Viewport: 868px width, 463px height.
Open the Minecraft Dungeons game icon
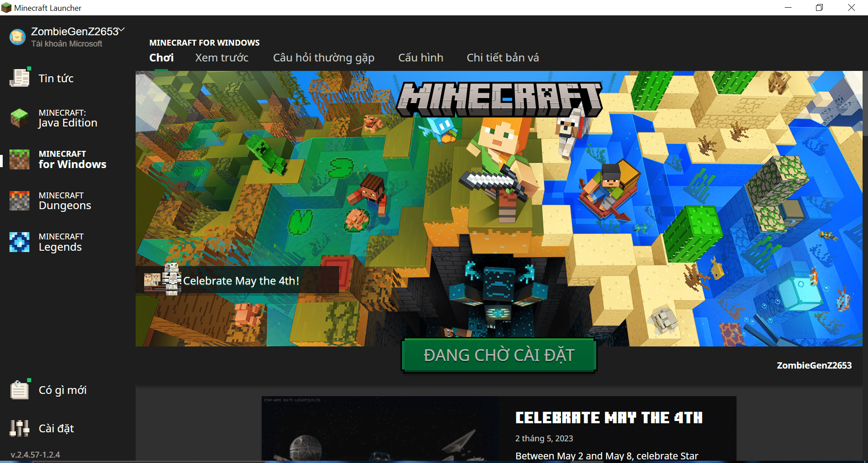[19, 201]
